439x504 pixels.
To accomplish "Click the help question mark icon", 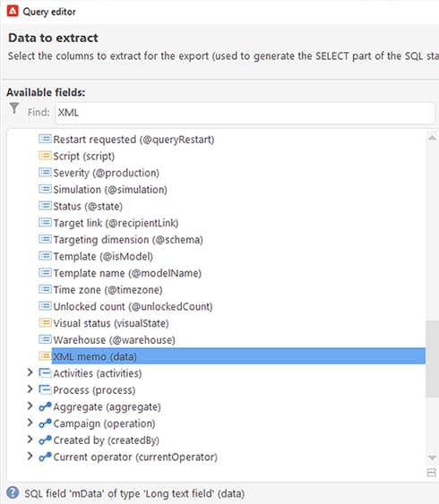I will tap(13, 492).
